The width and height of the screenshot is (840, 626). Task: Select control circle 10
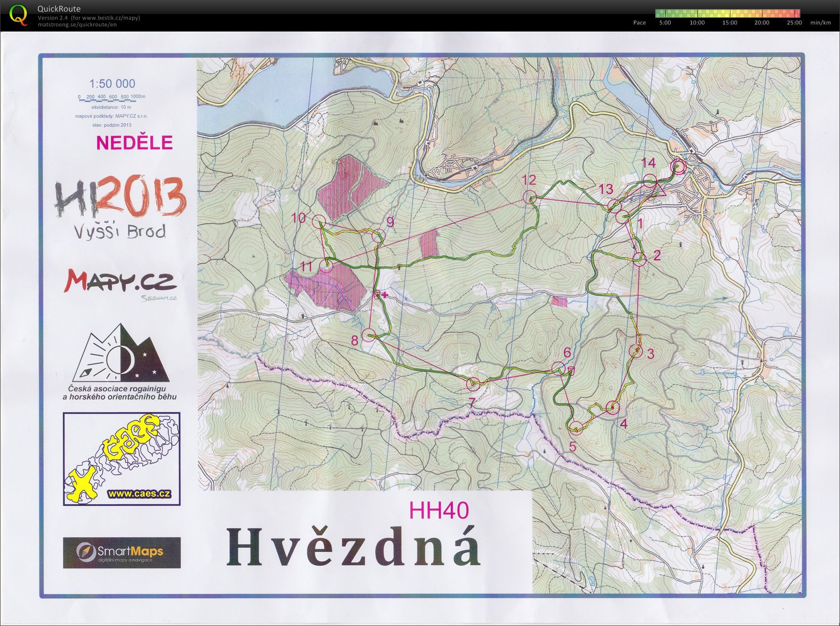click(319, 221)
